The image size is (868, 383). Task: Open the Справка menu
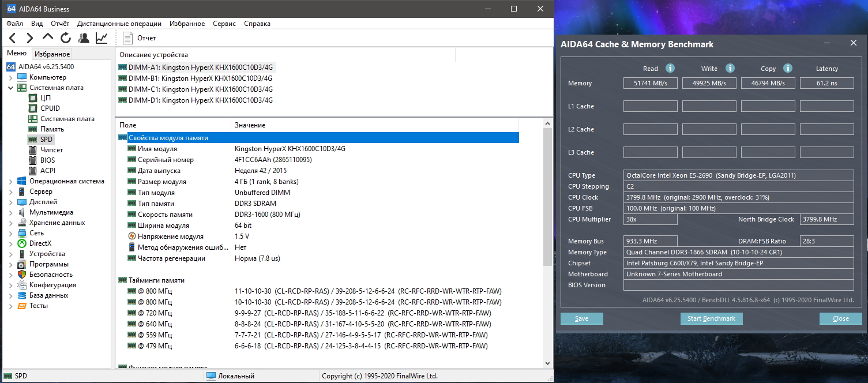click(257, 24)
